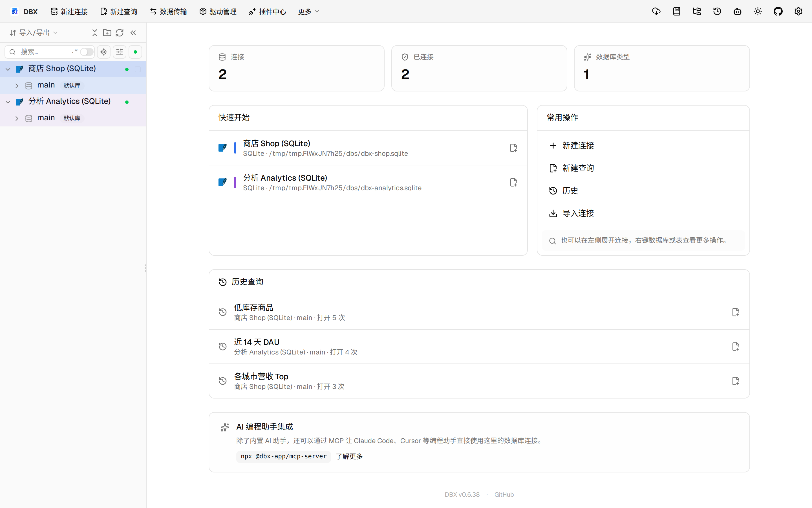Viewport: 812px width, 508px height.
Task: Toggle the connected-only green dot filter
Action: coord(135,52)
